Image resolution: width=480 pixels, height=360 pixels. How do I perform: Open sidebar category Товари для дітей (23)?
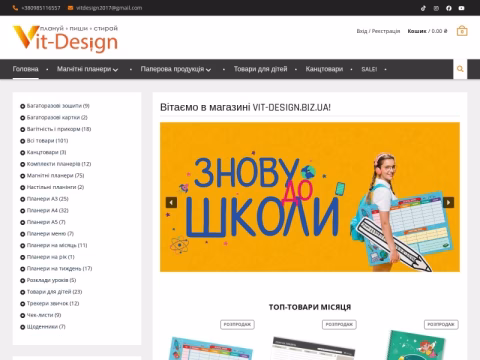pos(54,292)
